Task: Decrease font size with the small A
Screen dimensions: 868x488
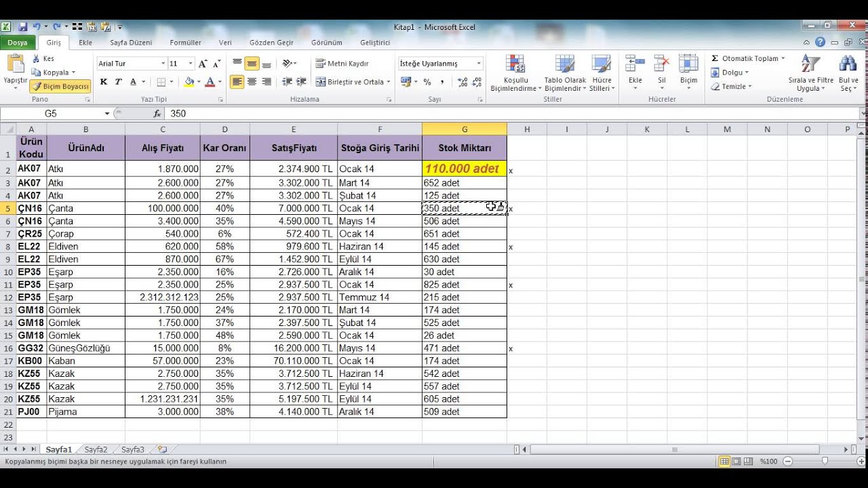Action: pos(216,64)
